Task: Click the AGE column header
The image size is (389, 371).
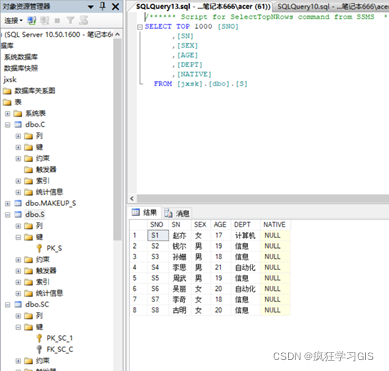Action: pyautogui.click(x=221, y=225)
